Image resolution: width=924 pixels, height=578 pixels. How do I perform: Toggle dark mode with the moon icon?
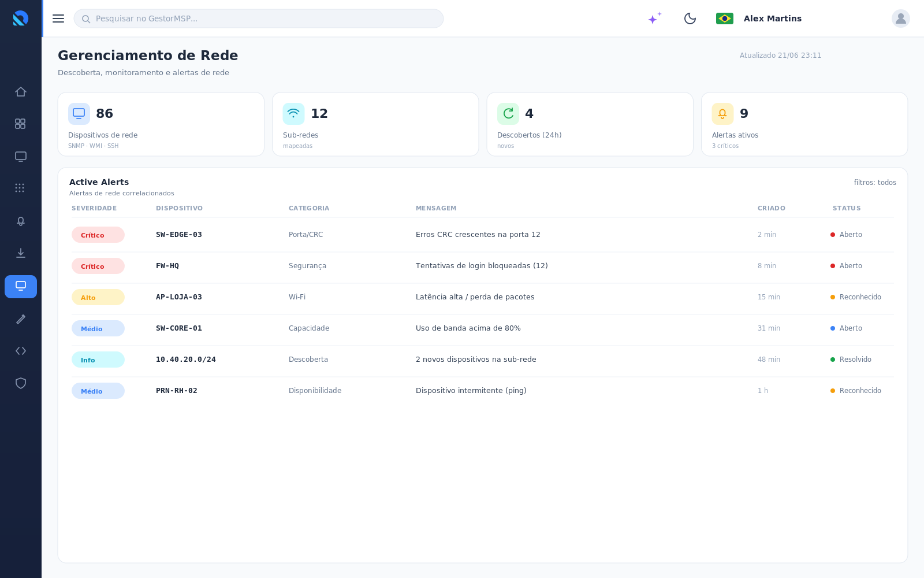[690, 18]
